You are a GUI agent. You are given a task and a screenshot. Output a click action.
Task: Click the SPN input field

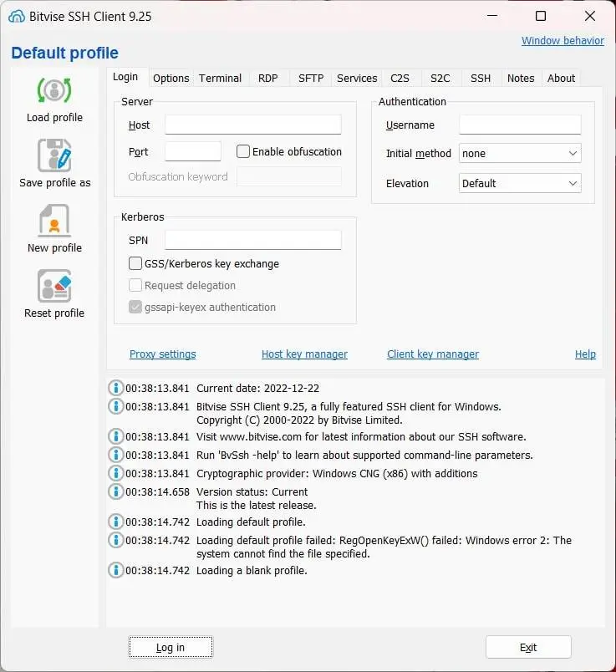(x=253, y=240)
